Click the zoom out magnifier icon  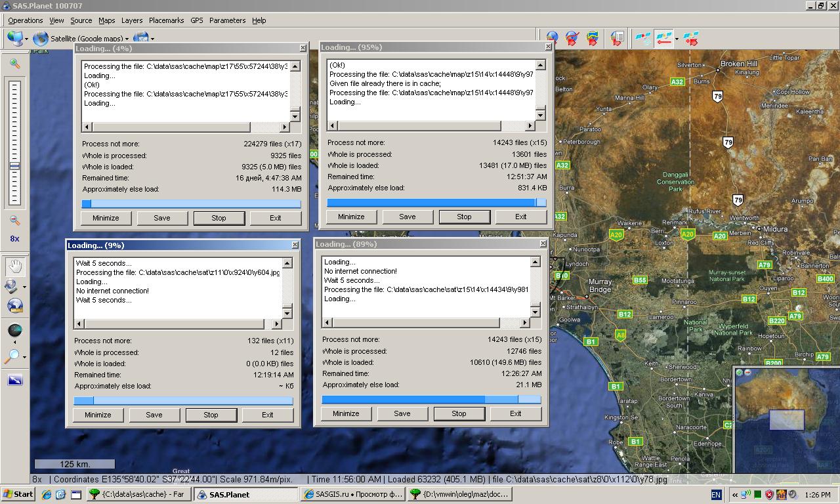[14, 221]
